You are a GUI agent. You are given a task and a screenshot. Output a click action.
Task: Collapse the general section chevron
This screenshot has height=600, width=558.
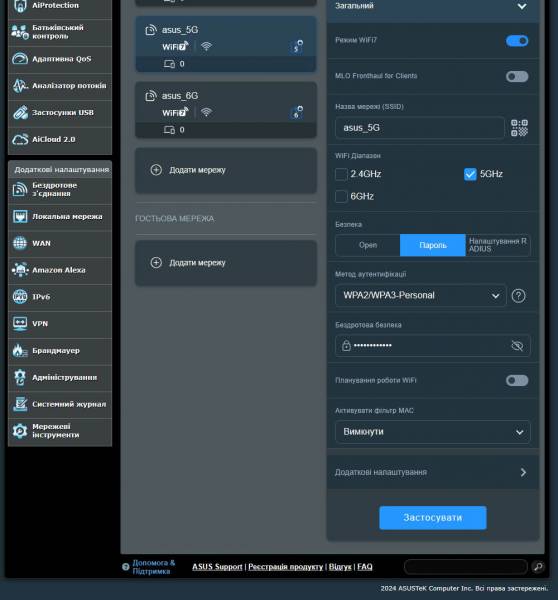pos(522,7)
